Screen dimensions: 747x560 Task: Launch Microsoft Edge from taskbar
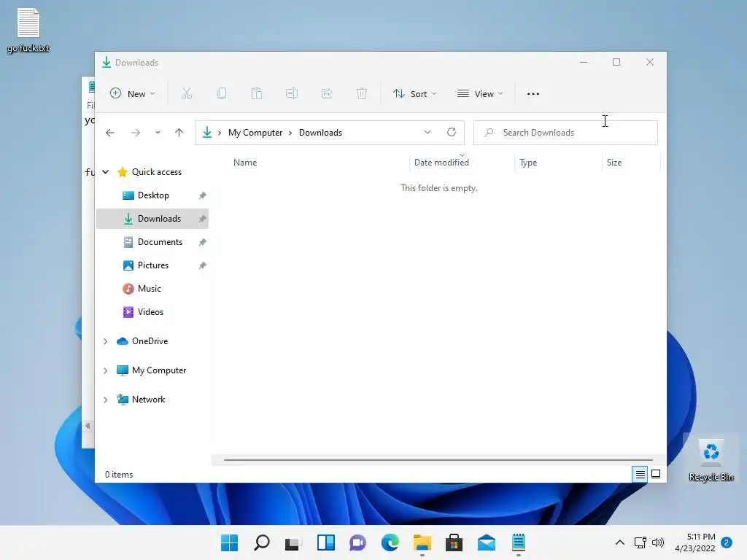[390, 542]
